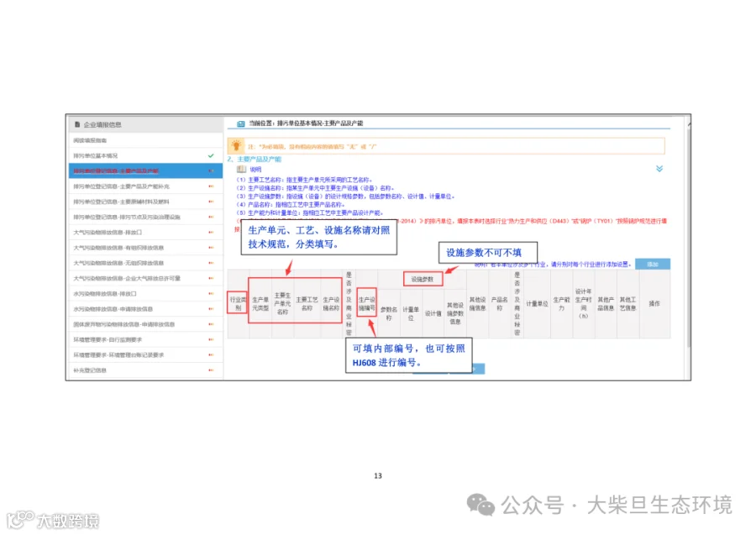Click the book icon beside 说明
This screenshot has height=535, width=756.
coord(242,169)
